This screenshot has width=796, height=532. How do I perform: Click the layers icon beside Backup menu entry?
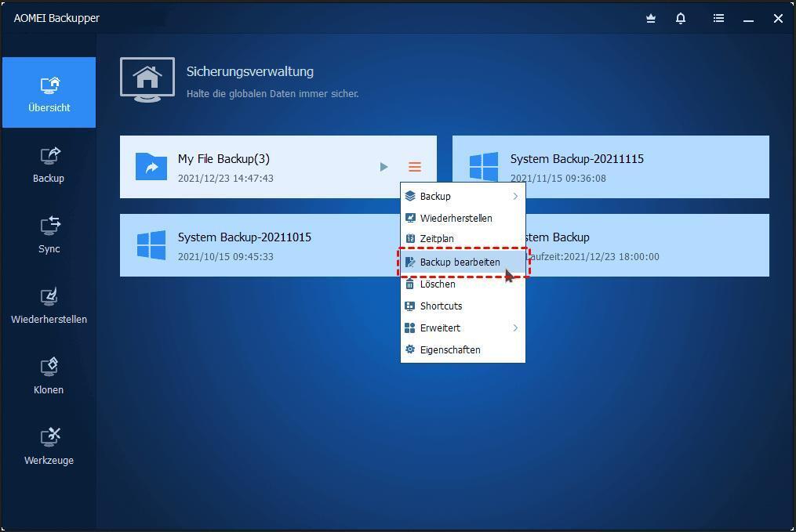(x=409, y=196)
